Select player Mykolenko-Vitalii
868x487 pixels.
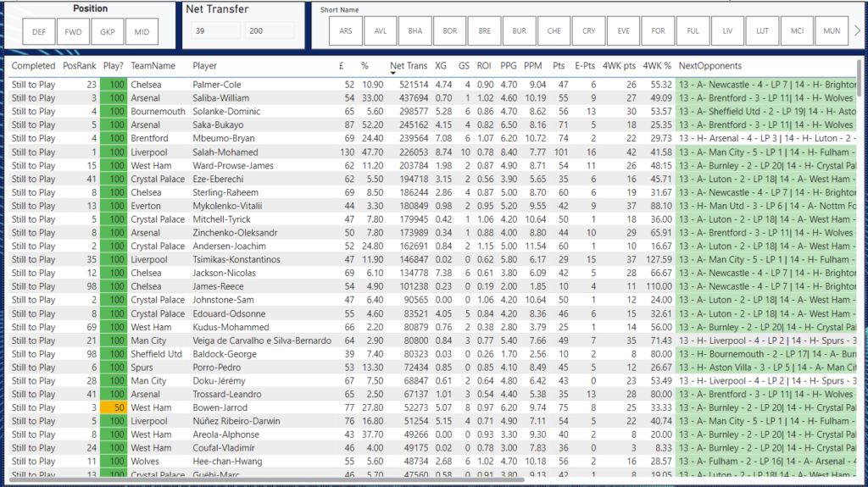[227, 206]
